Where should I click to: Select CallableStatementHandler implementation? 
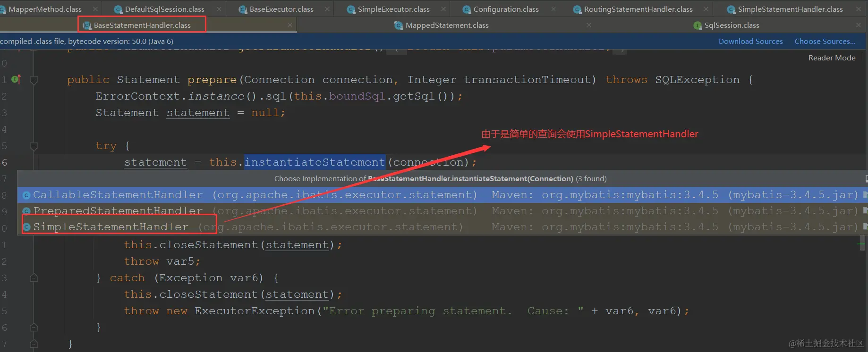click(443, 194)
